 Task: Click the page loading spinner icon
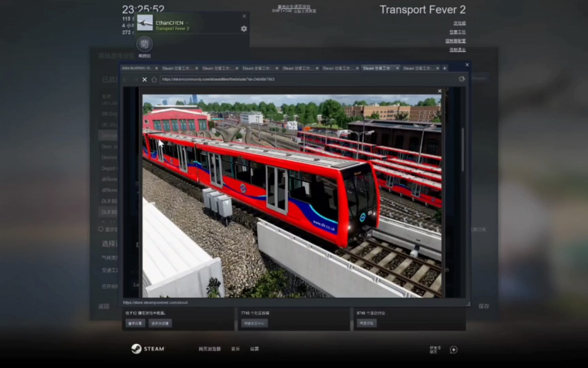pos(461,79)
